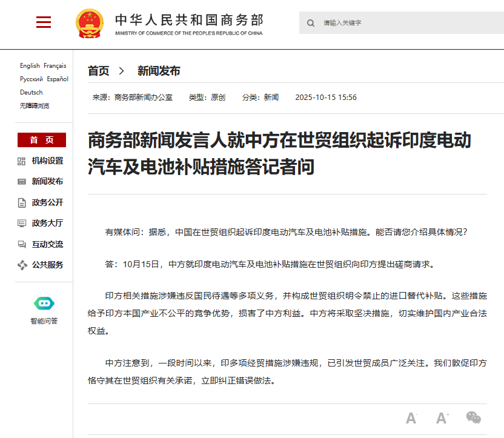504x438 pixels.
Task: Open the 智能问答 robot assistant
Action: [x=44, y=310]
